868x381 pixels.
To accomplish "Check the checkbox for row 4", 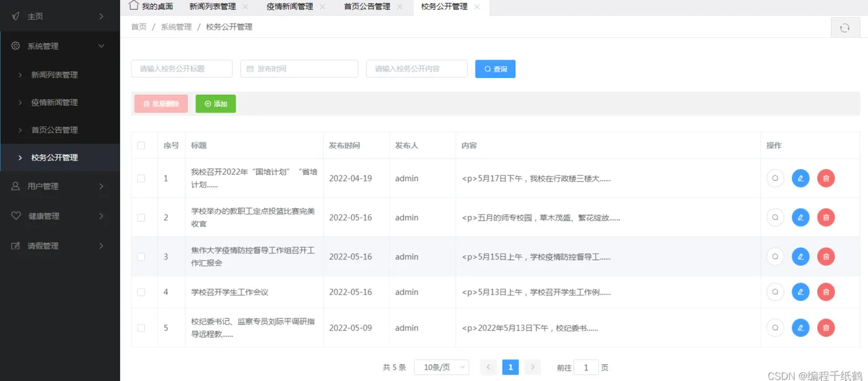I will [141, 292].
